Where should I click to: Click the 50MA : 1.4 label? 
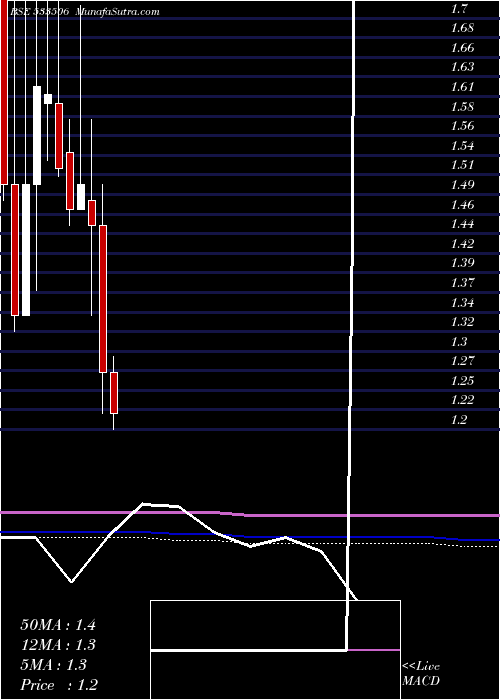(x=58, y=625)
